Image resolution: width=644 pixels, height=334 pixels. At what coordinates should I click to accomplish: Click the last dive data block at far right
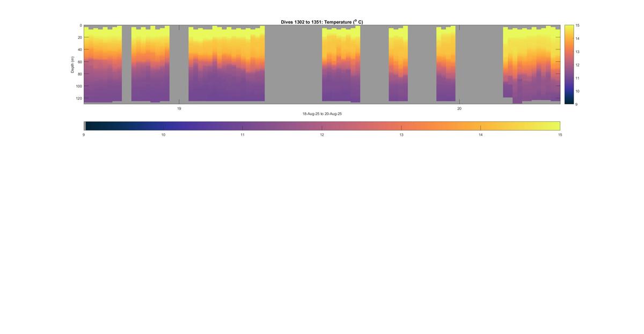pos(531,64)
